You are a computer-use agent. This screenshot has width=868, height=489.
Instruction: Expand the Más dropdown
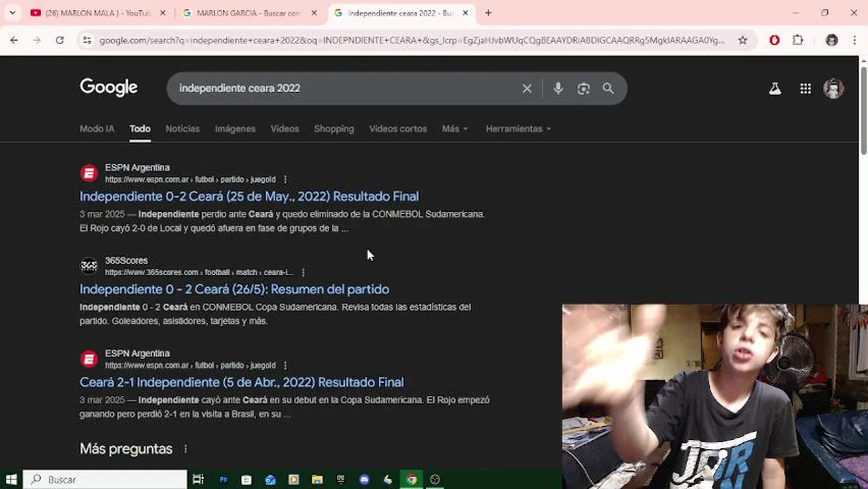[x=455, y=128]
